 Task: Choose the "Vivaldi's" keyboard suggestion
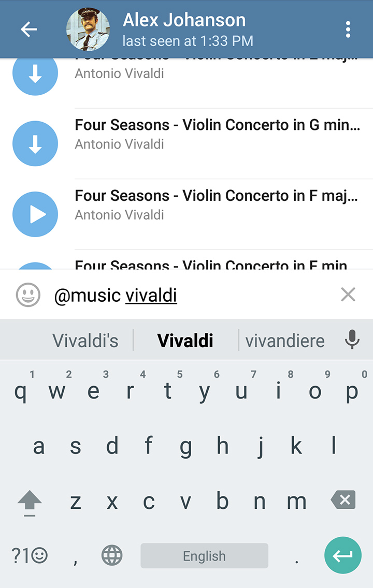pyautogui.click(x=85, y=341)
